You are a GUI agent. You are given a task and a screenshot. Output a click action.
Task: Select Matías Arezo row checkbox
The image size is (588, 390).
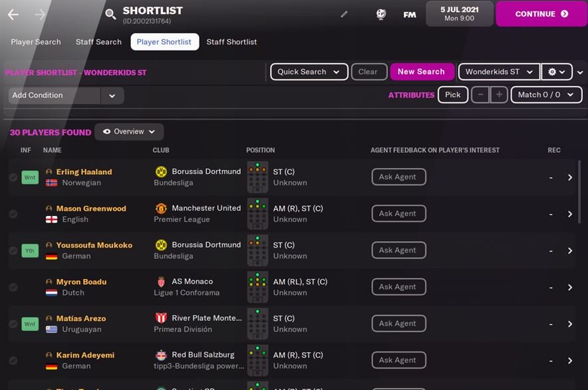[13, 324]
